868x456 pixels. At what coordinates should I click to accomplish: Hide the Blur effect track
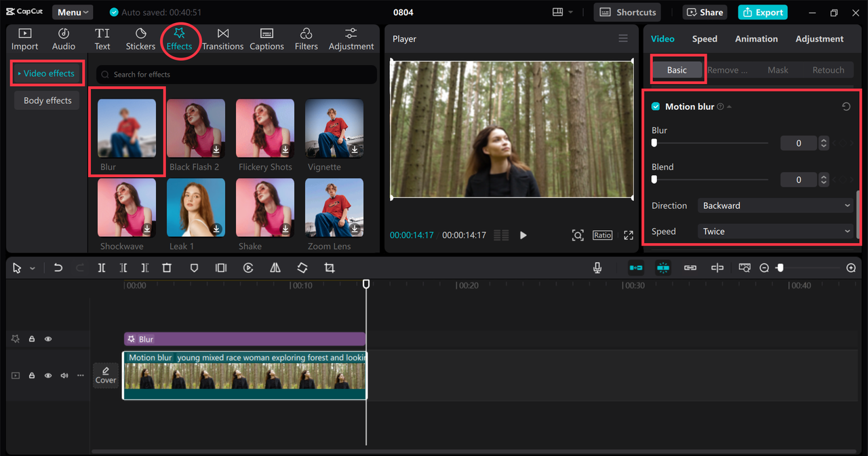pyautogui.click(x=48, y=339)
